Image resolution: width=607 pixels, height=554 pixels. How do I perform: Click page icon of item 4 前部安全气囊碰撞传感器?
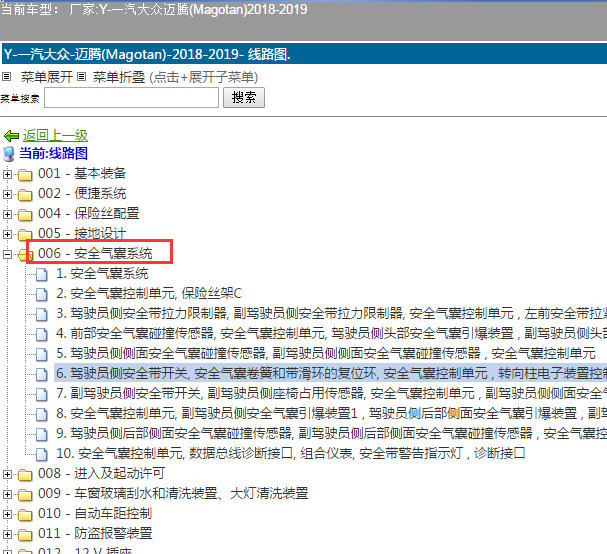pos(42,334)
